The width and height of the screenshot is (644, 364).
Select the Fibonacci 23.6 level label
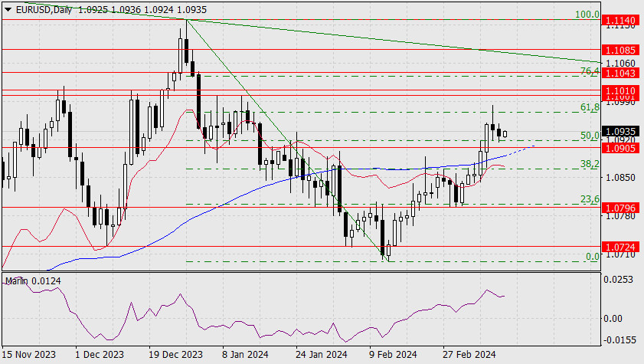point(590,199)
